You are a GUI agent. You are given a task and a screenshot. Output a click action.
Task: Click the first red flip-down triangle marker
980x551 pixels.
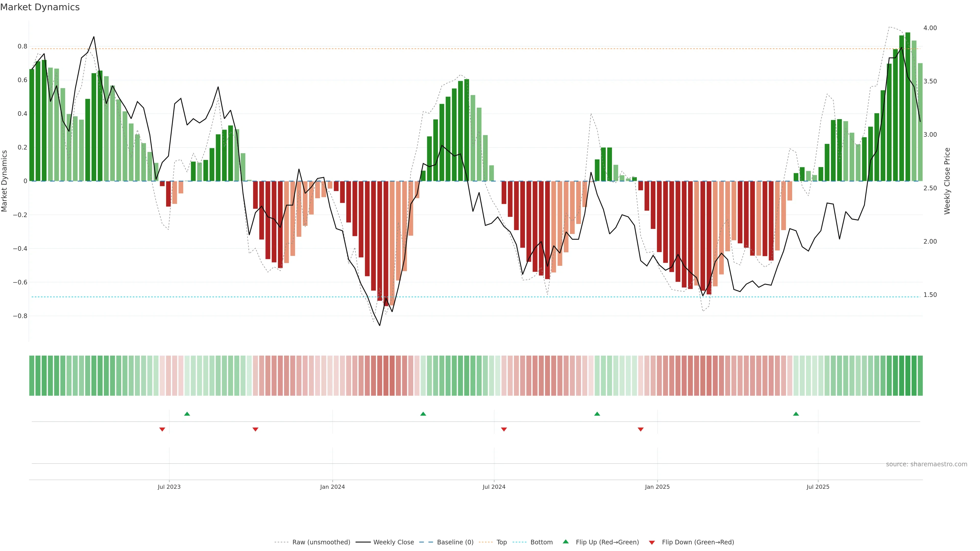click(162, 429)
